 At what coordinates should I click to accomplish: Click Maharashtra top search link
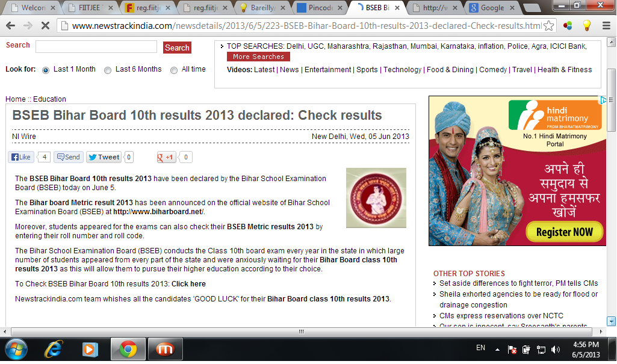point(349,46)
